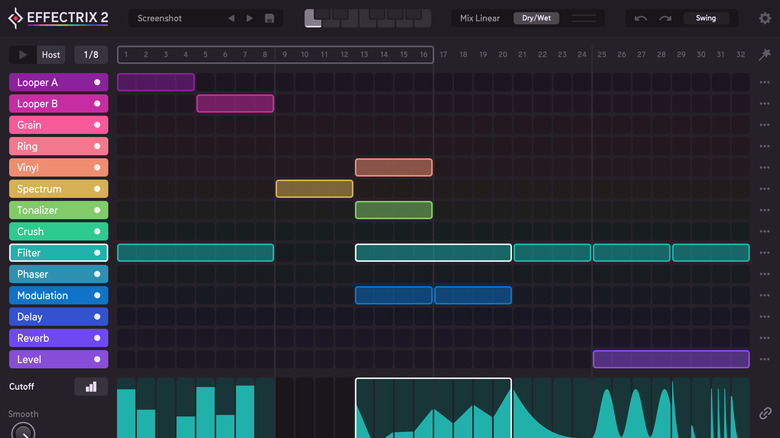Viewport: 780px width, 438px height.
Task: Open the global settings gear icon
Action: tap(764, 18)
